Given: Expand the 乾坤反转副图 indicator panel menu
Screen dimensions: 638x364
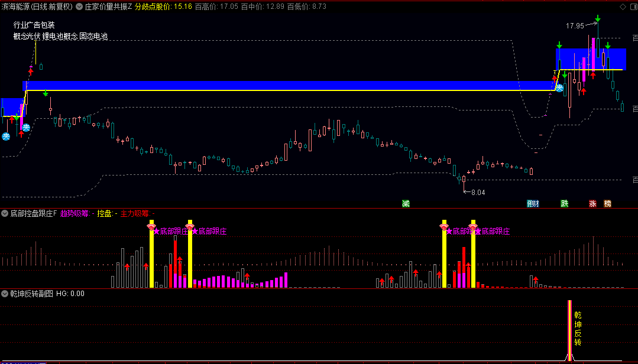Looking at the screenshot, I should click(x=5, y=293).
